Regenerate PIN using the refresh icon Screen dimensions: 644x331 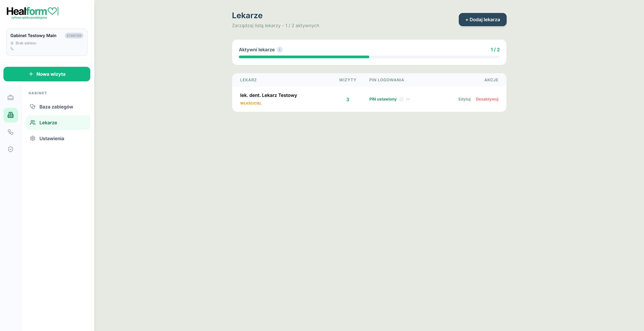pyautogui.click(x=401, y=99)
